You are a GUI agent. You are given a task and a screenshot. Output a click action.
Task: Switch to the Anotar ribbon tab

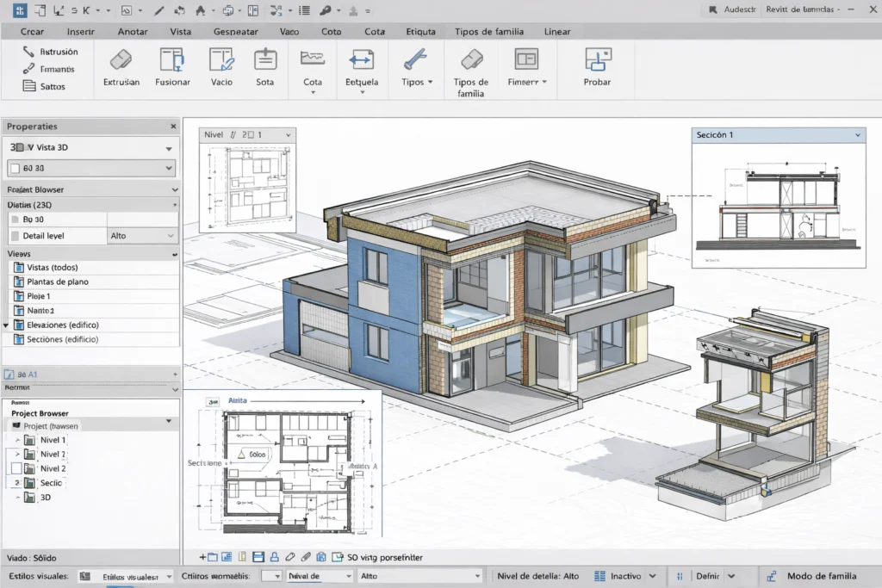point(132,31)
